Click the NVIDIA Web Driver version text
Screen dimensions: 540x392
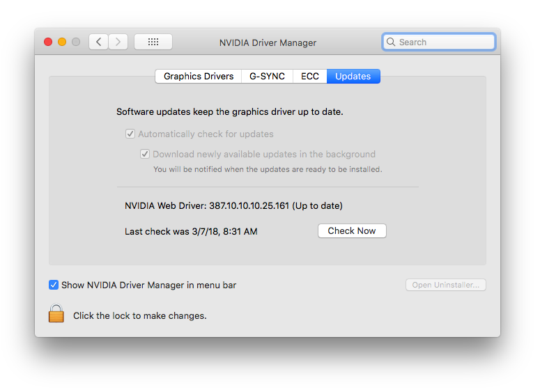click(233, 206)
